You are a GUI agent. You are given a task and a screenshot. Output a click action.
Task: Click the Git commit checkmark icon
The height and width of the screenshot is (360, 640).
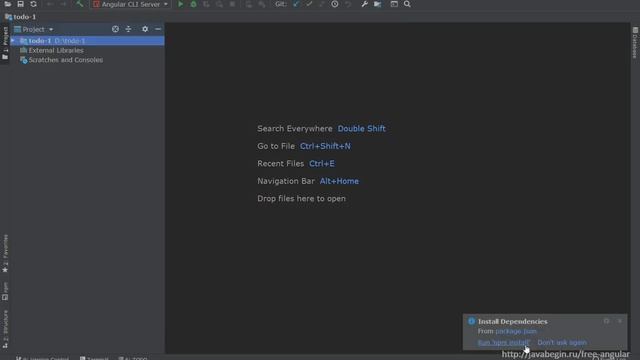309,4
